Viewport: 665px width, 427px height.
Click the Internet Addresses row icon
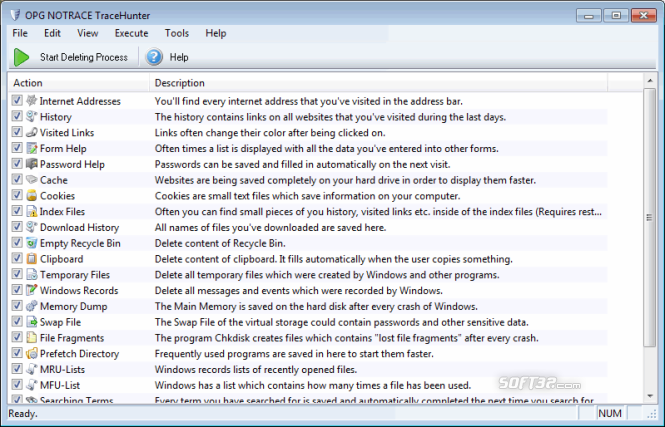point(32,100)
